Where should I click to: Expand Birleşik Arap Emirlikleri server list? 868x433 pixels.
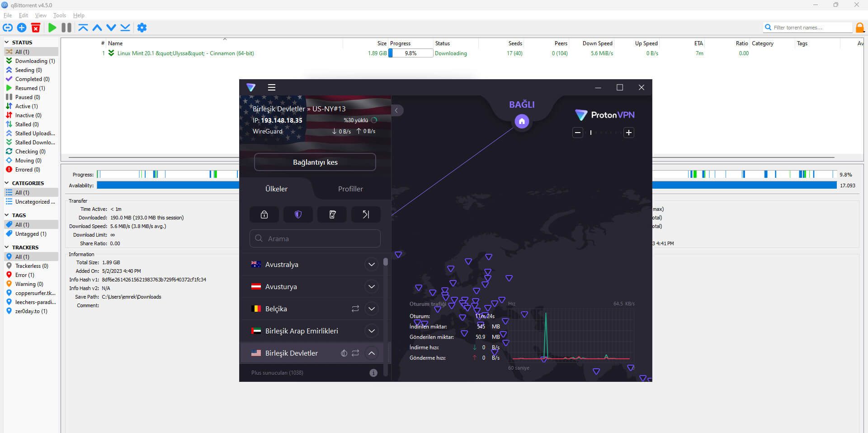click(x=372, y=331)
